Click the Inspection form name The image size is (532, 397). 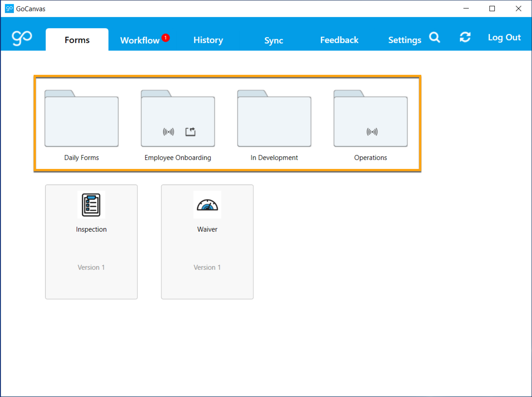[91, 229]
